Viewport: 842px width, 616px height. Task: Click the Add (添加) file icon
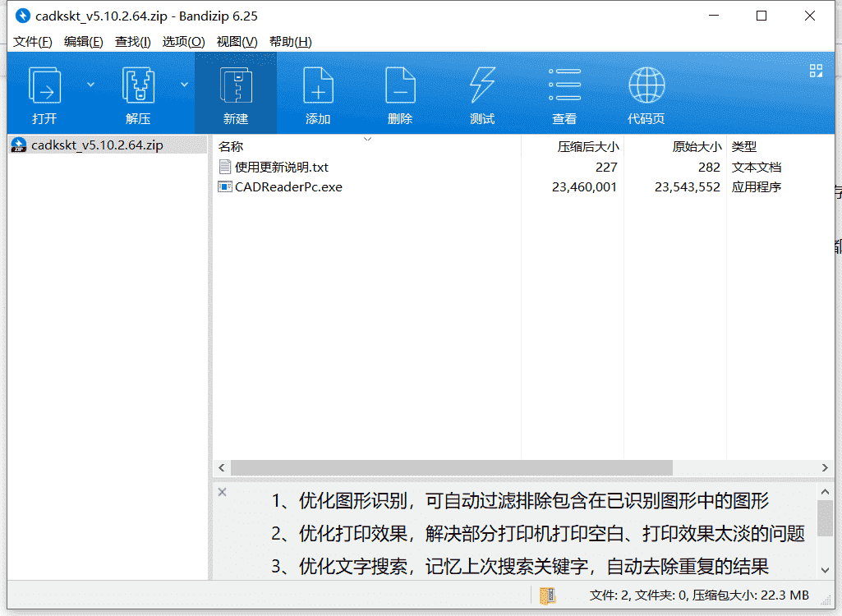click(x=318, y=85)
